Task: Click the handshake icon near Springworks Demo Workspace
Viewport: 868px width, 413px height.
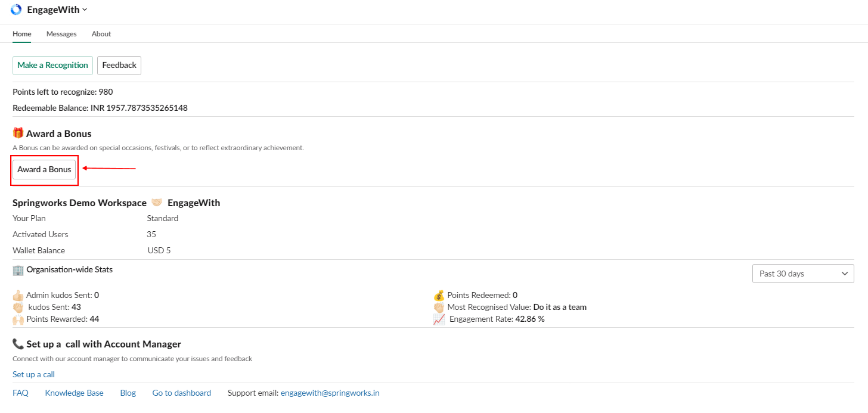Action: coord(157,203)
